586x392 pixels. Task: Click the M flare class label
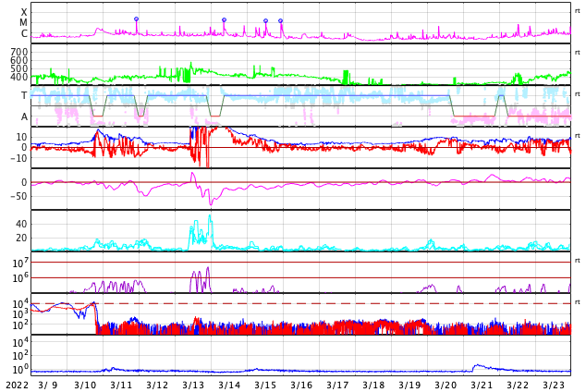pos(23,23)
